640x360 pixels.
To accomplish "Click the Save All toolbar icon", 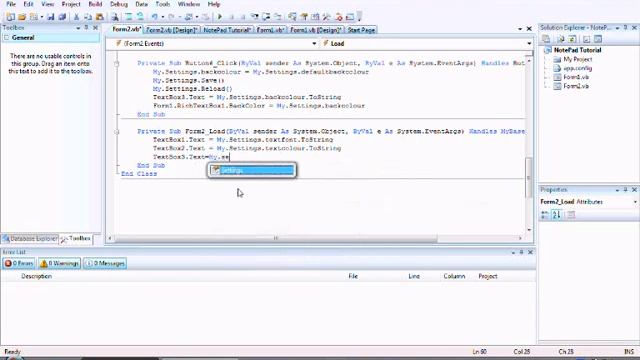I will pyautogui.click(x=62, y=17).
